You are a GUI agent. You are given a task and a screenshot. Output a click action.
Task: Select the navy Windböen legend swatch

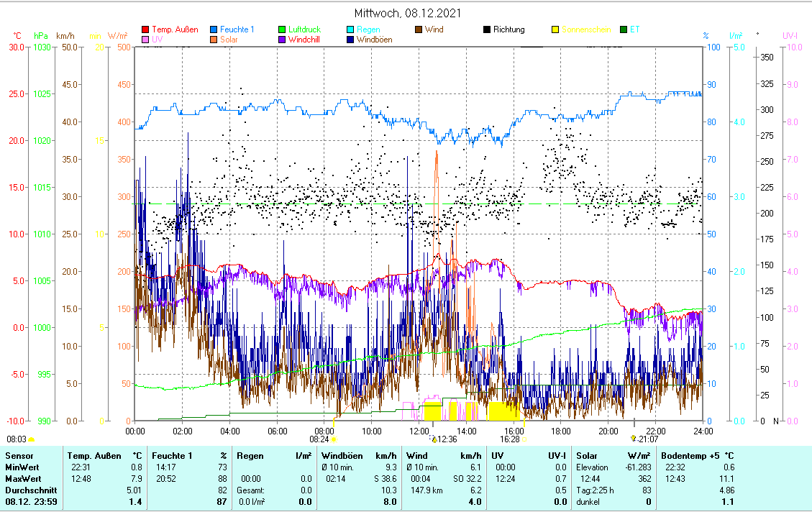(350, 40)
